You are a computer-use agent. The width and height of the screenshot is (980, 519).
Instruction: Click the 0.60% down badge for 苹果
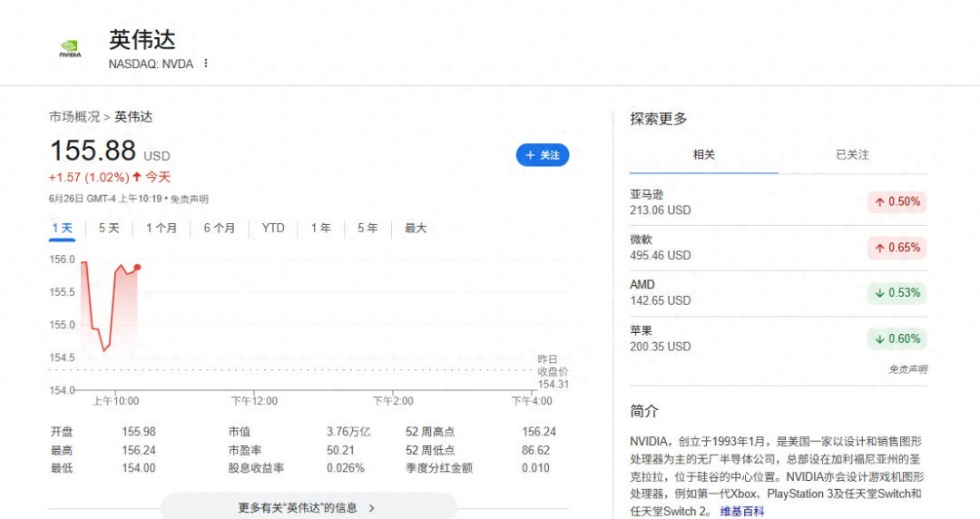tap(897, 338)
